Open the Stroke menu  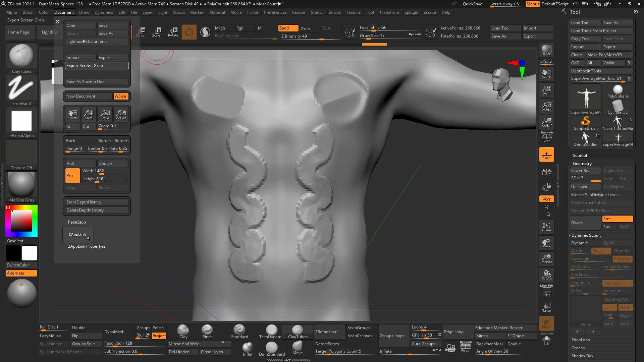click(x=334, y=12)
